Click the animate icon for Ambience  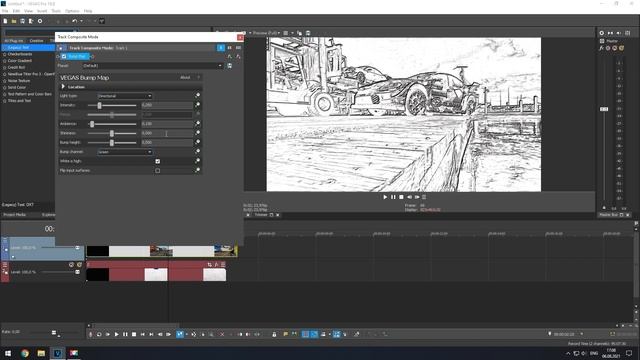(x=198, y=123)
